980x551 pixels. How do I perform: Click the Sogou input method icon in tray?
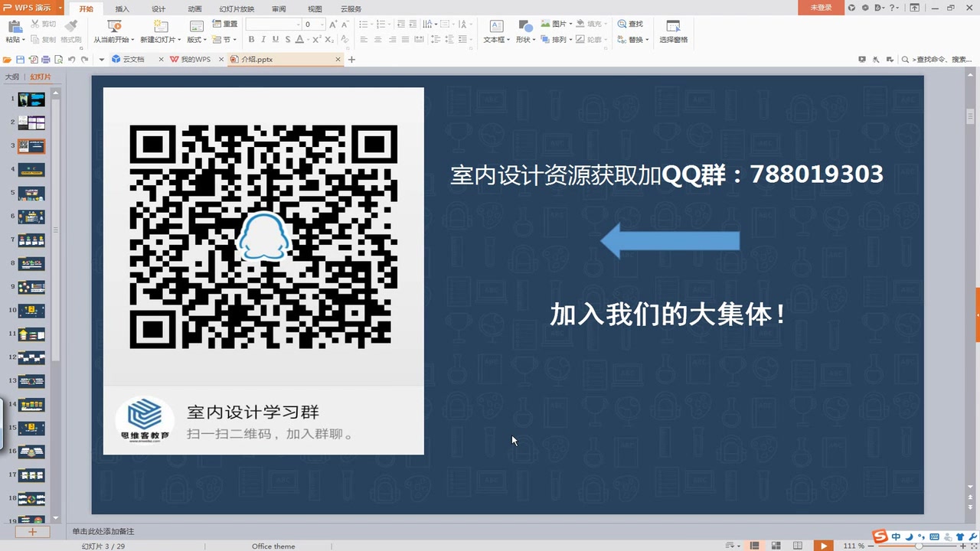coord(879,536)
